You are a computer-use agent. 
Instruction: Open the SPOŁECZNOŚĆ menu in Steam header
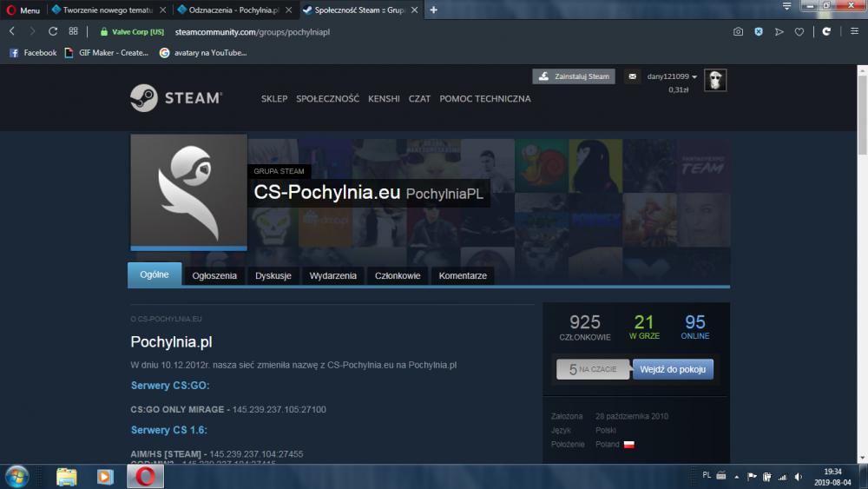327,99
